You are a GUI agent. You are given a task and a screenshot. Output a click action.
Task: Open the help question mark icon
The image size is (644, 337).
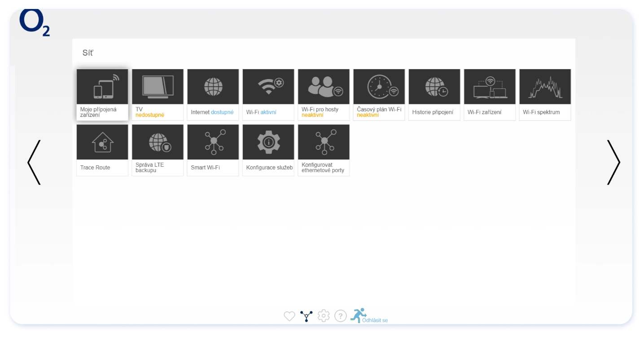tap(341, 316)
